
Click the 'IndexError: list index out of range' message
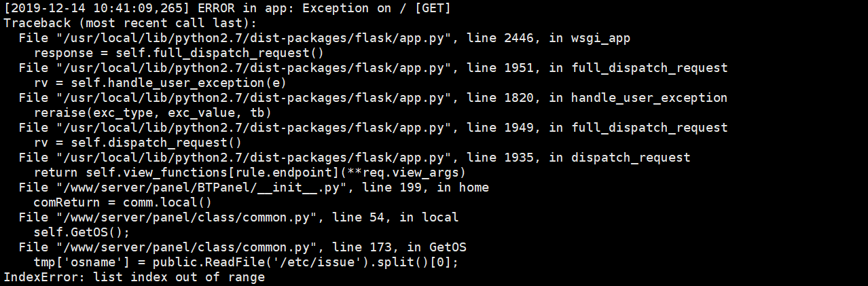click(134, 277)
